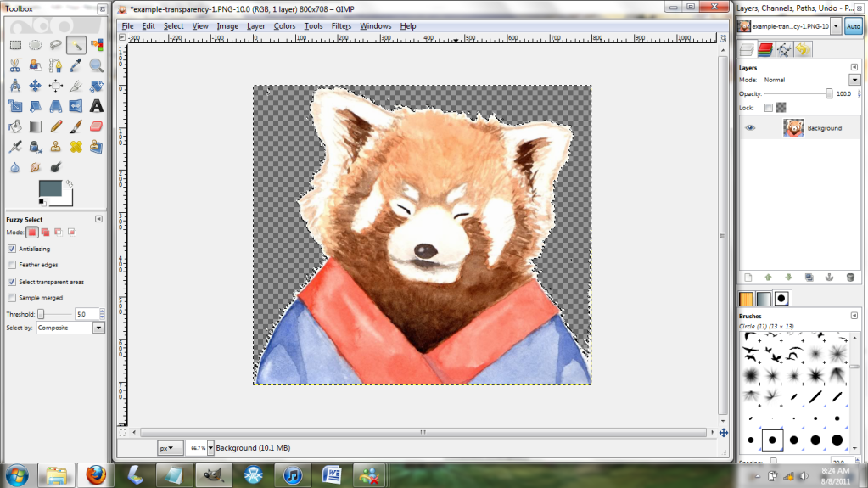Select the Move tool
The width and height of the screenshot is (868, 488).
(36, 86)
